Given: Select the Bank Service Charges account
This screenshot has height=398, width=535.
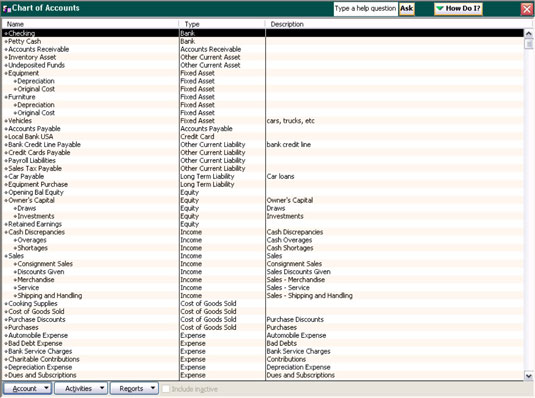Looking at the screenshot, I should [40, 351].
